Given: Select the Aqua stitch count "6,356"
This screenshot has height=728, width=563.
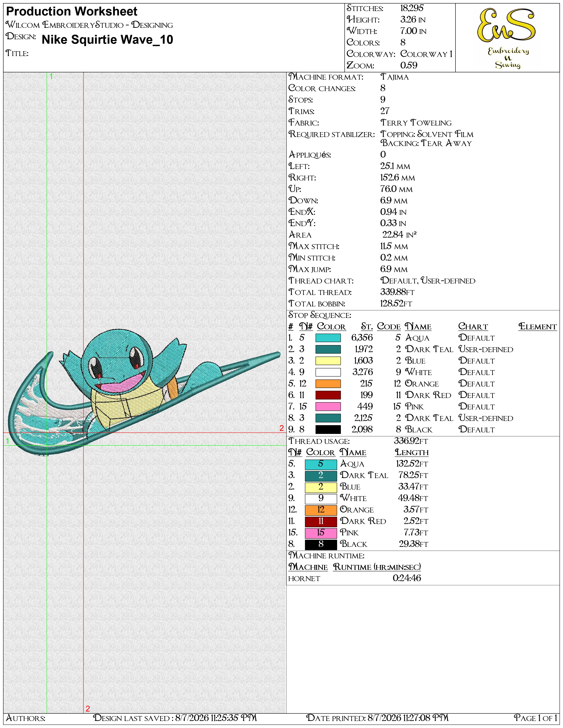Looking at the screenshot, I should coord(362,338).
